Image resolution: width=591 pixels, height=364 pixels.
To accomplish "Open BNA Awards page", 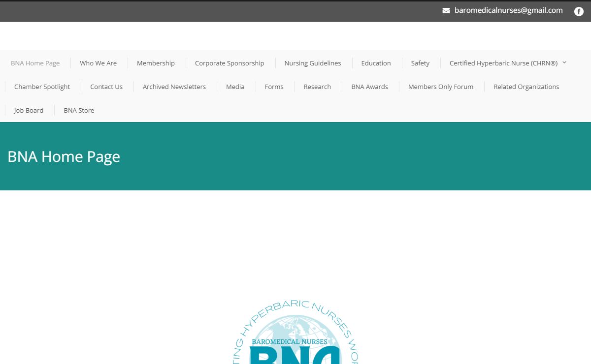I will click(x=370, y=87).
